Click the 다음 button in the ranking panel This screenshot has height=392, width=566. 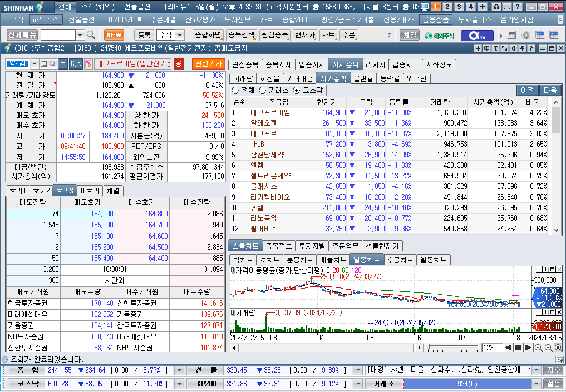[x=550, y=90]
